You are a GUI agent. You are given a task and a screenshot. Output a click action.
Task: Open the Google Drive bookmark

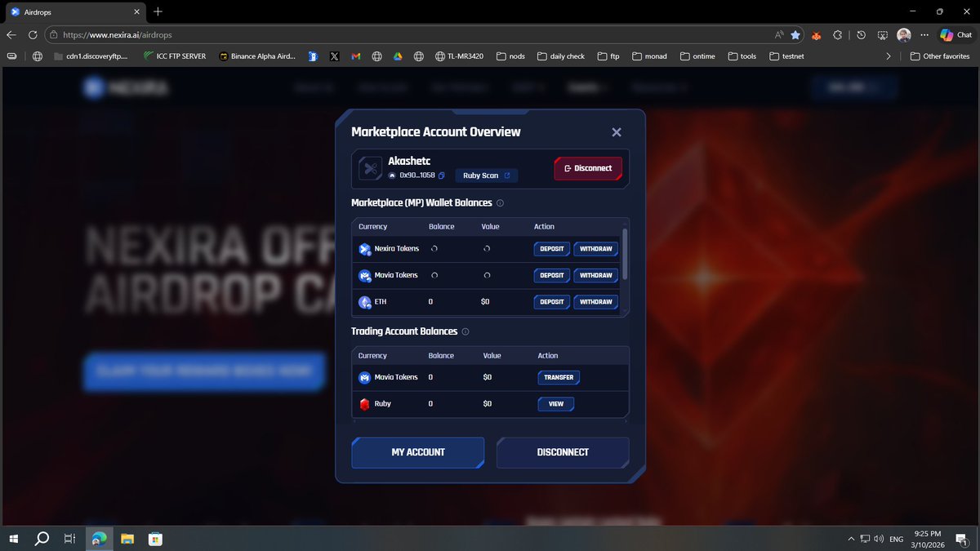[x=397, y=56]
